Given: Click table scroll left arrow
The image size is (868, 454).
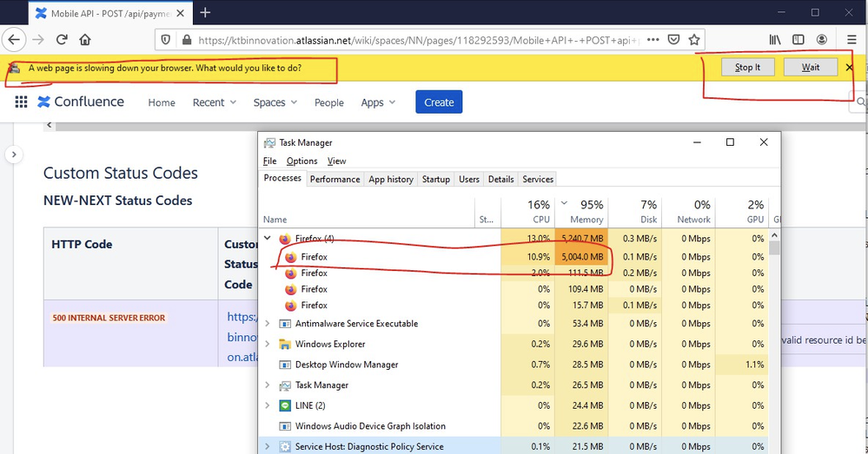Looking at the screenshot, I should click(x=50, y=125).
